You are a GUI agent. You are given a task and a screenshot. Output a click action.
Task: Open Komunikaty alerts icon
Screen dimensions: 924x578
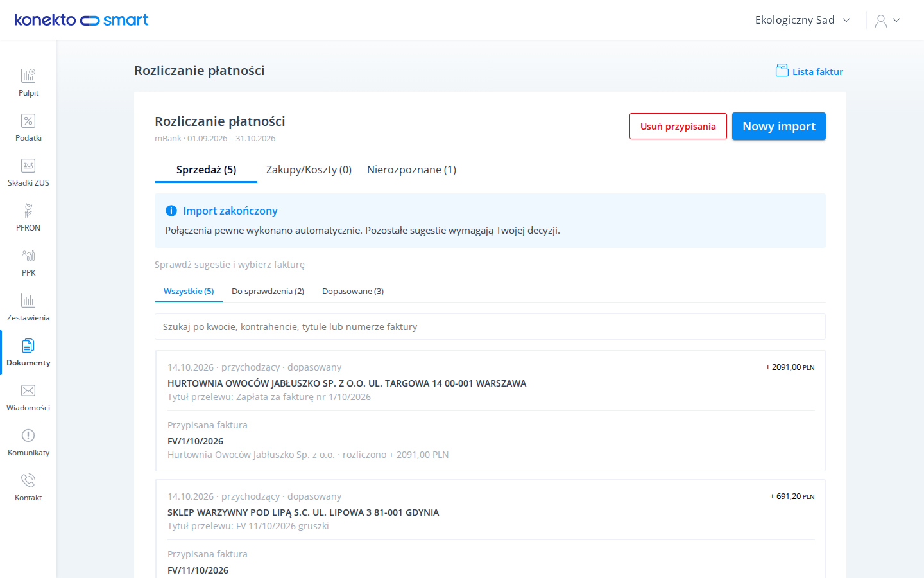click(28, 435)
